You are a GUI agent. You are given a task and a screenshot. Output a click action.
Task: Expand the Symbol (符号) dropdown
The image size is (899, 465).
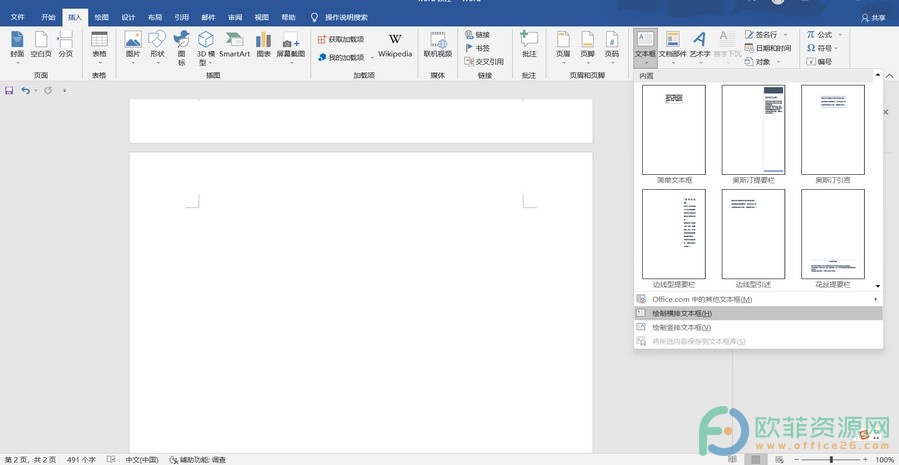pyautogui.click(x=837, y=48)
